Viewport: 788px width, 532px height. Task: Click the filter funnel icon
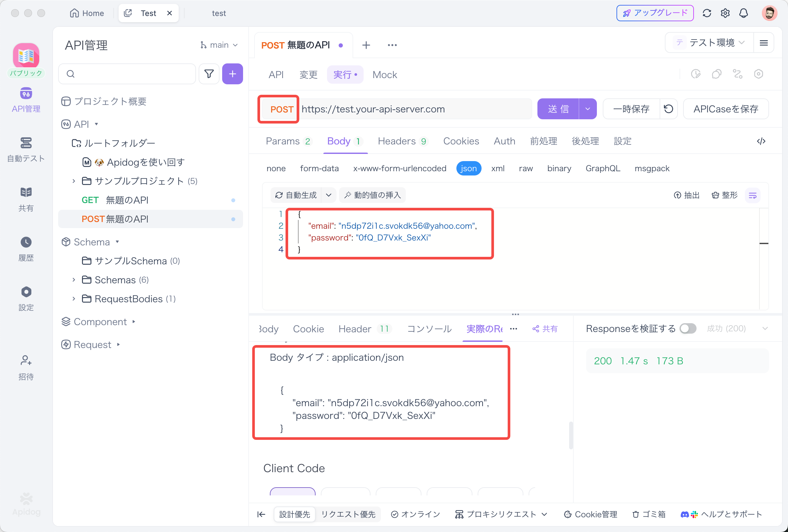209,74
